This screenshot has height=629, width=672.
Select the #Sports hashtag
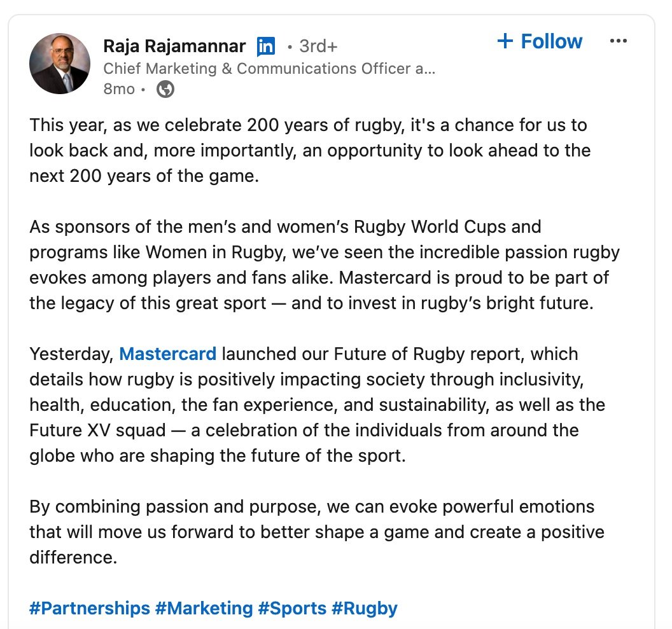(x=292, y=608)
